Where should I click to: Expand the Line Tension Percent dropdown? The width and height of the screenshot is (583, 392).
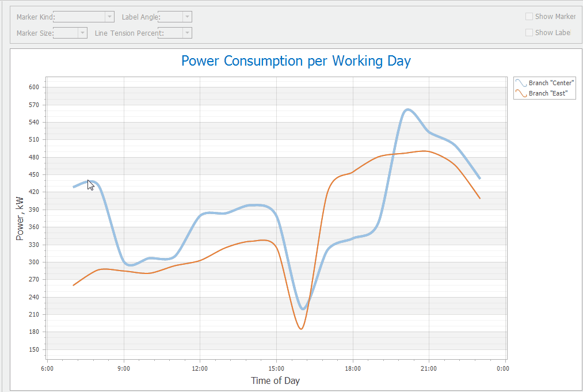click(x=186, y=33)
